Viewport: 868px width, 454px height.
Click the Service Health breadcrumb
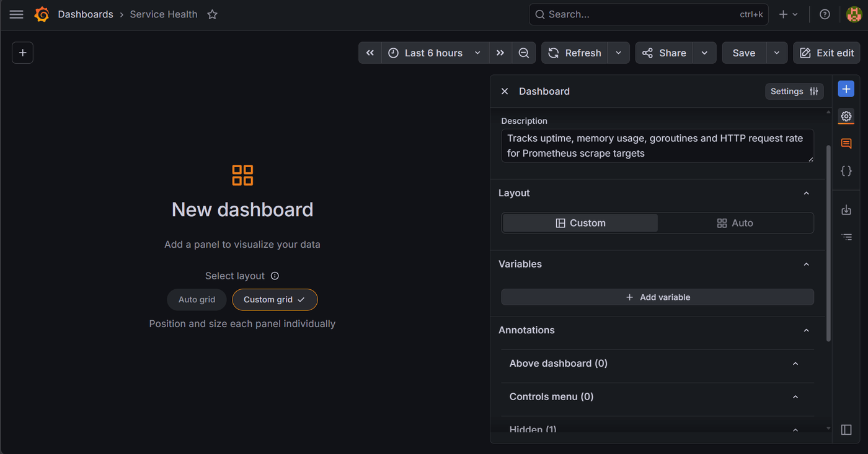[164, 14]
